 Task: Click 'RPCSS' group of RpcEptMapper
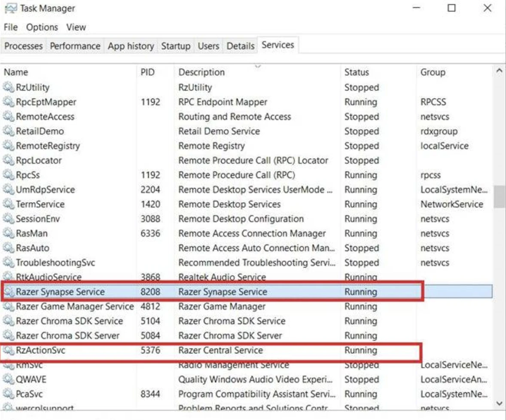(433, 102)
